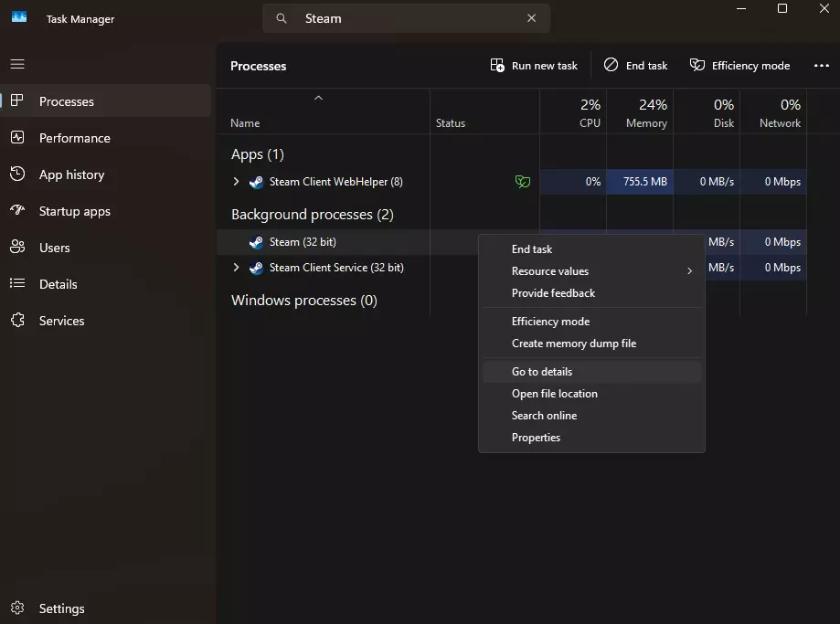Click the search box containing Steam
Screen dimensions: 840x624
tap(406, 18)
